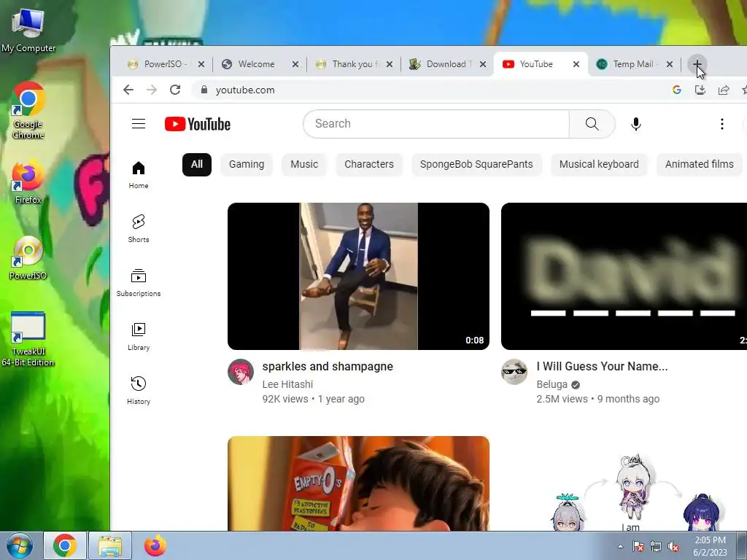The width and height of the screenshot is (747, 560).
Task: Open a new tab with plus button
Action: [697, 64]
